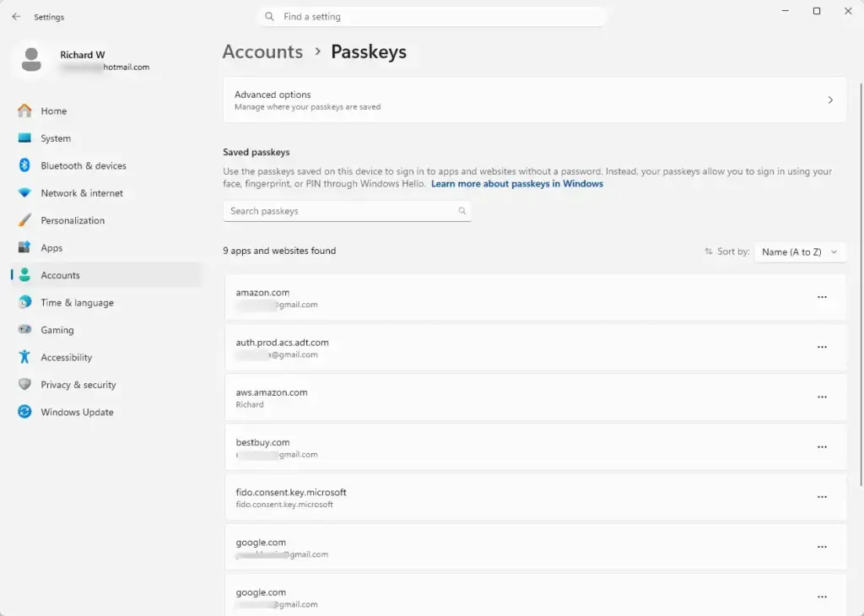
Task: Click the 'Saved passkeys' heading
Action: [256, 152]
